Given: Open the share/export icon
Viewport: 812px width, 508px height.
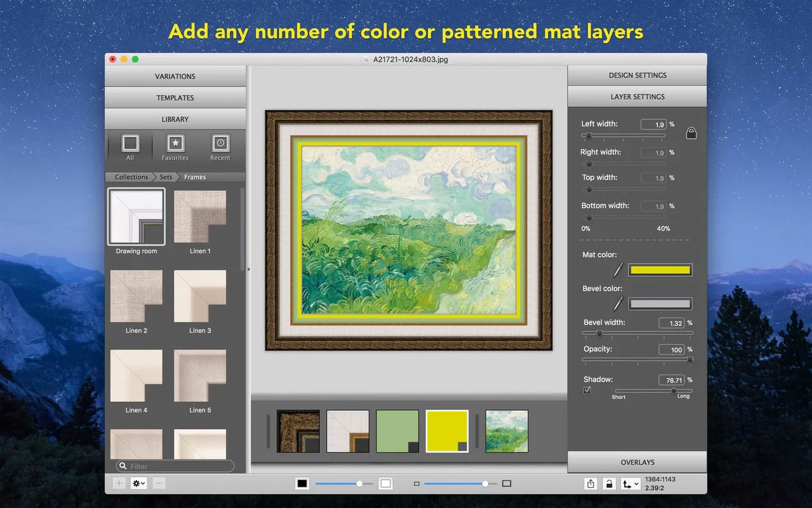Looking at the screenshot, I should pyautogui.click(x=590, y=483).
